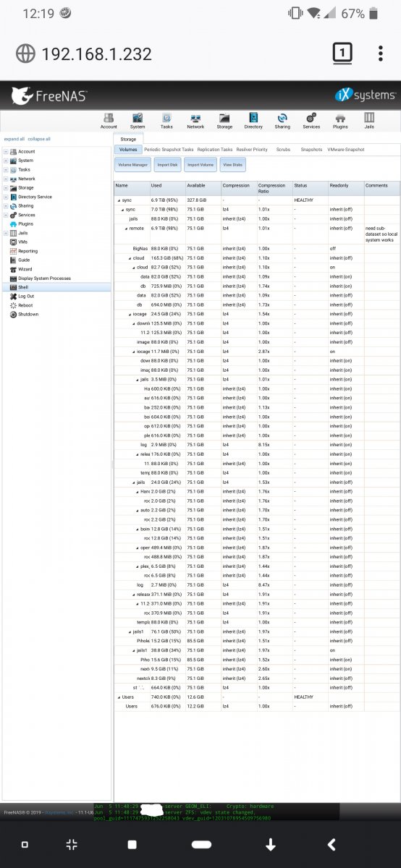Open the Account toolbar icon
This screenshot has height=868, width=401.
point(109,120)
